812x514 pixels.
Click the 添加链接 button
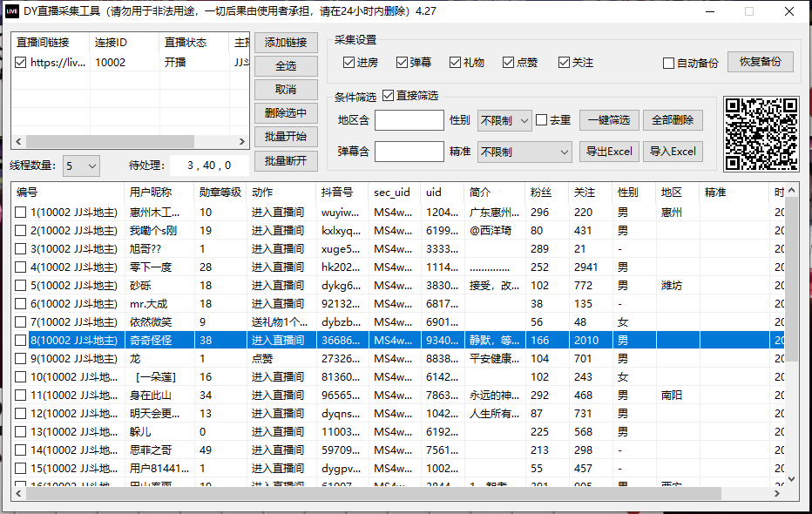[x=286, y=43]
